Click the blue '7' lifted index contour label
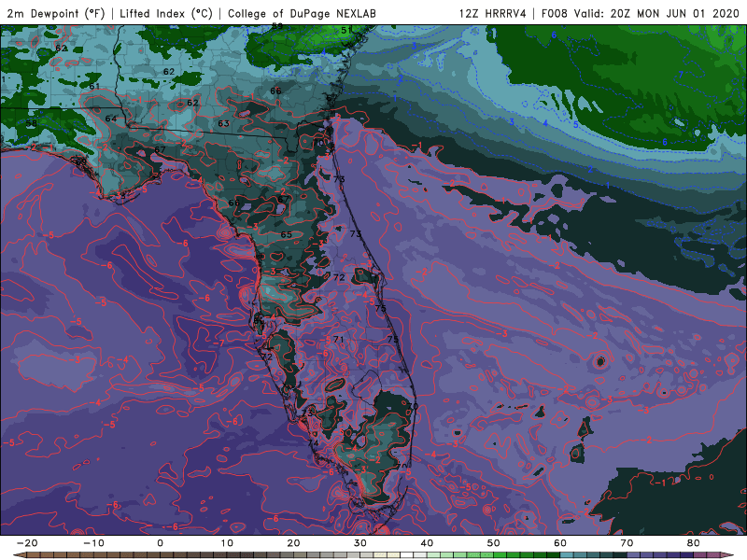 click(x=682, y=75)
